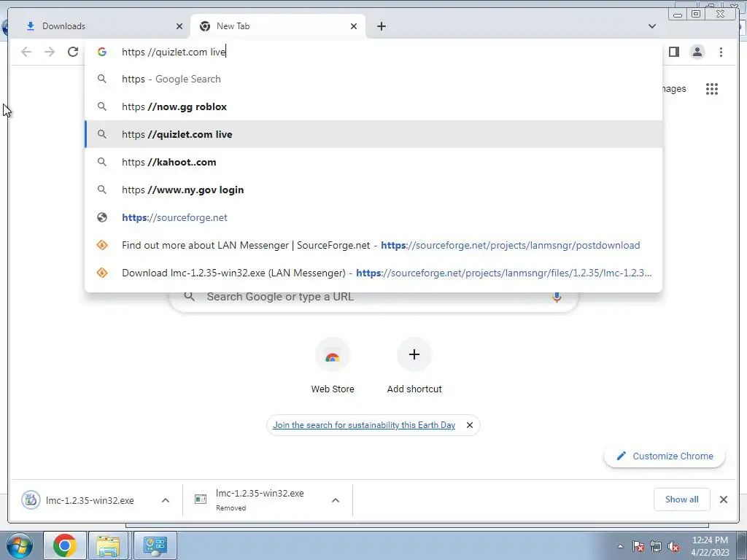Open the tab search dropdown arrow

652,26
